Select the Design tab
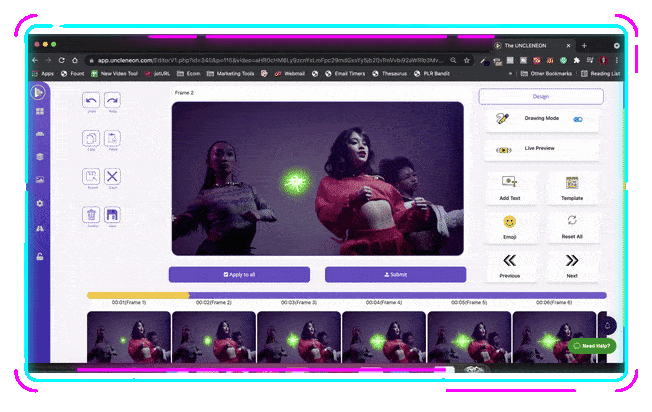This screenshot has height=412, width=652. 541,96
